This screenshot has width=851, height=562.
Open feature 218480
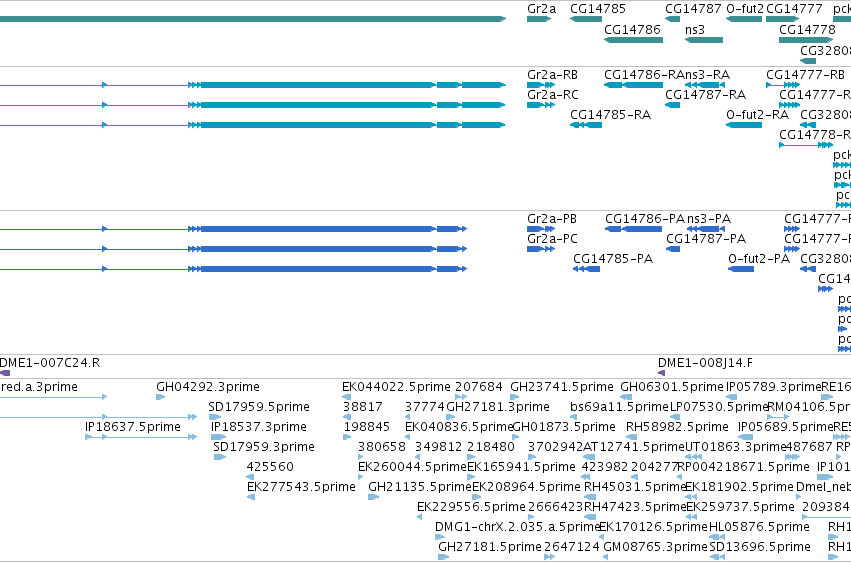(491, 447)
